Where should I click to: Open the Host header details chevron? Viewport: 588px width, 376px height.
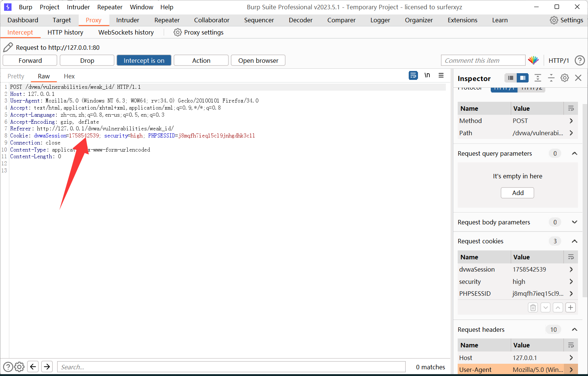click(571, 358)
